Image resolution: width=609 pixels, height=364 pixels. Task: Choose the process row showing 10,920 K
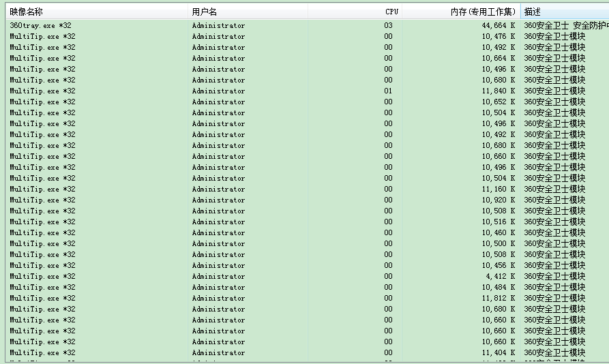point(42,200)
